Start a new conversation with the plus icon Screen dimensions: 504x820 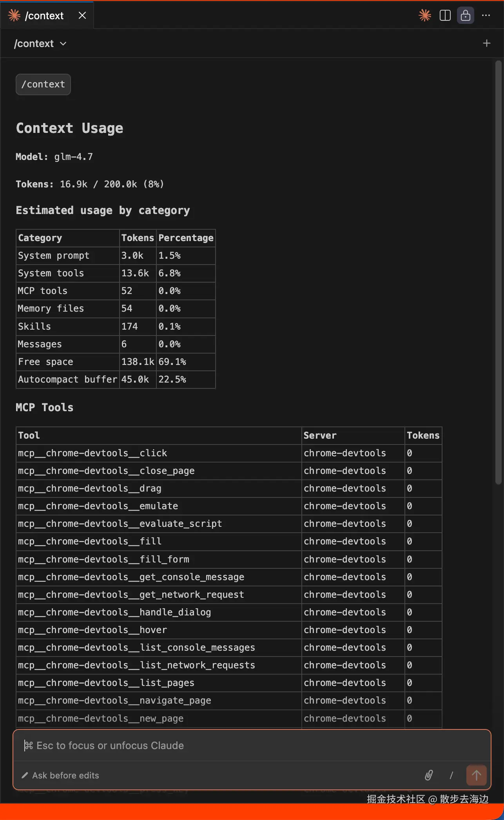point(487,44)
